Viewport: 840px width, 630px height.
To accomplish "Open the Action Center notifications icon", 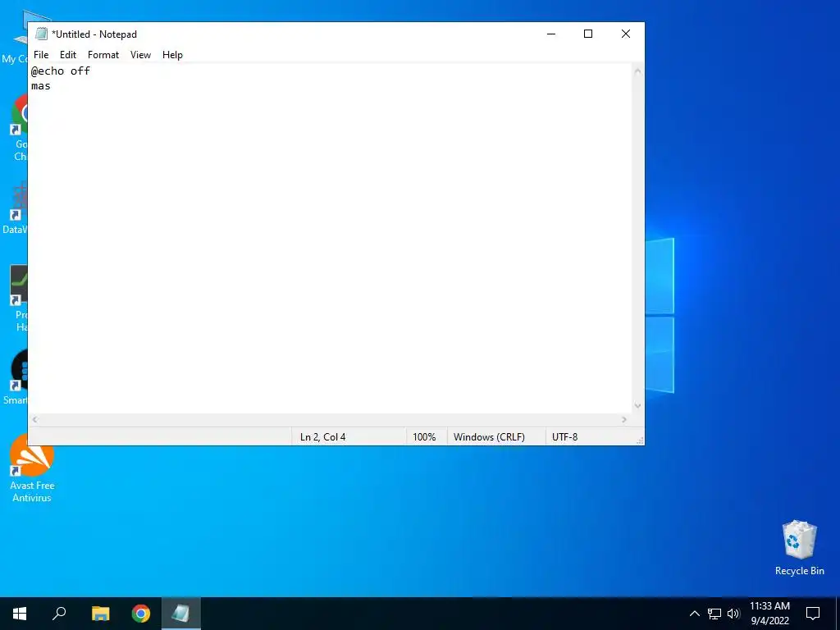I will coord(813,614).
